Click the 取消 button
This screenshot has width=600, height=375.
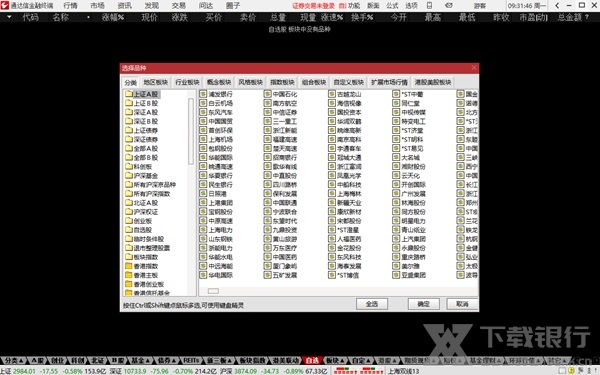[462, 304]
